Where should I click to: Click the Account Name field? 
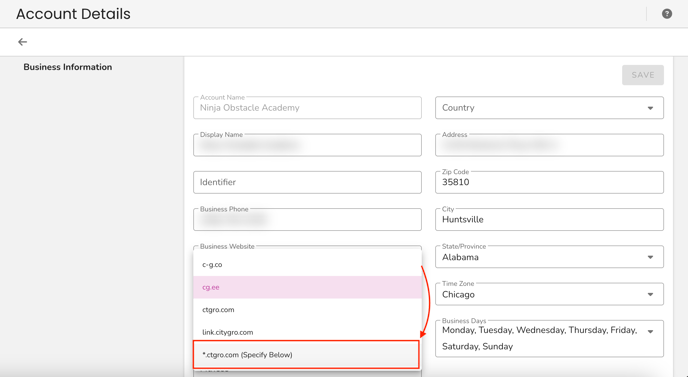(x=307, y=108)
